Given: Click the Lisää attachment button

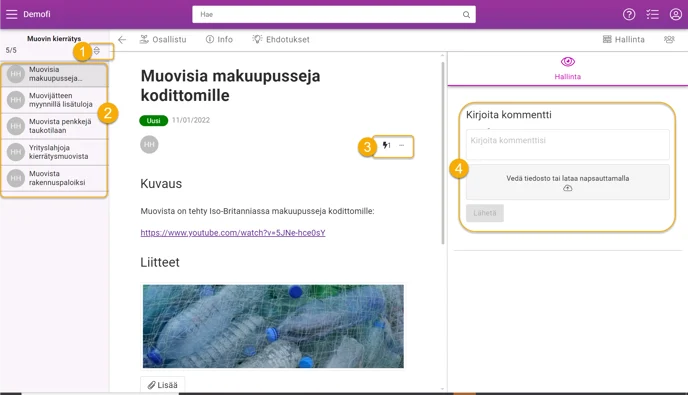Looking at the screenshot, I should click(x=162, y=385).
